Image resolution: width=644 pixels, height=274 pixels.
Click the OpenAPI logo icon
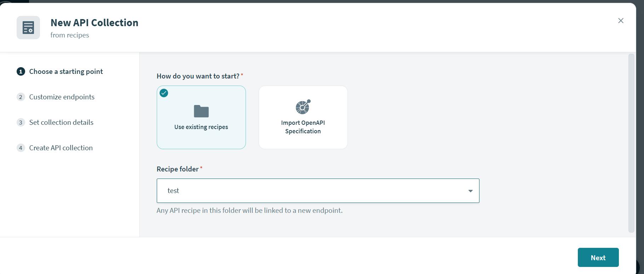click(x=303, y=107)
